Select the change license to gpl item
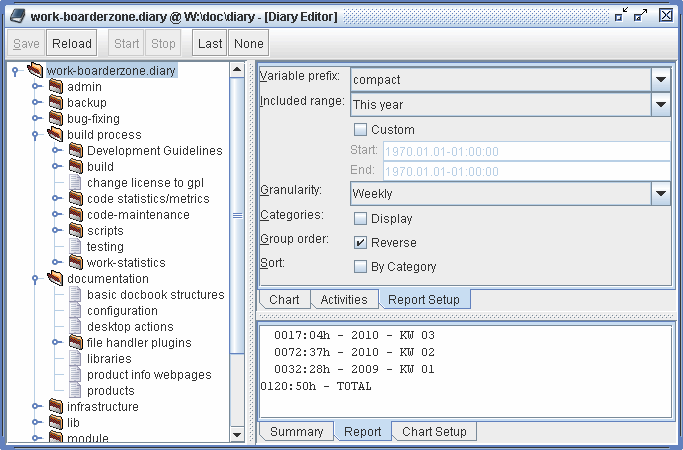Image resolution: width=683 pixels, height=450 pixels. pyautogui.click(x=145, y=183)
